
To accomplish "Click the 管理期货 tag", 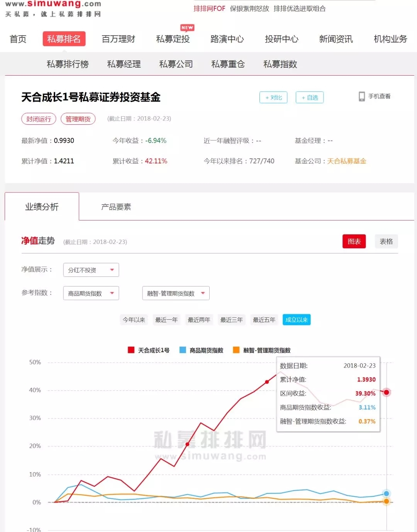I will pyautogui.click(x=78, y=119).
